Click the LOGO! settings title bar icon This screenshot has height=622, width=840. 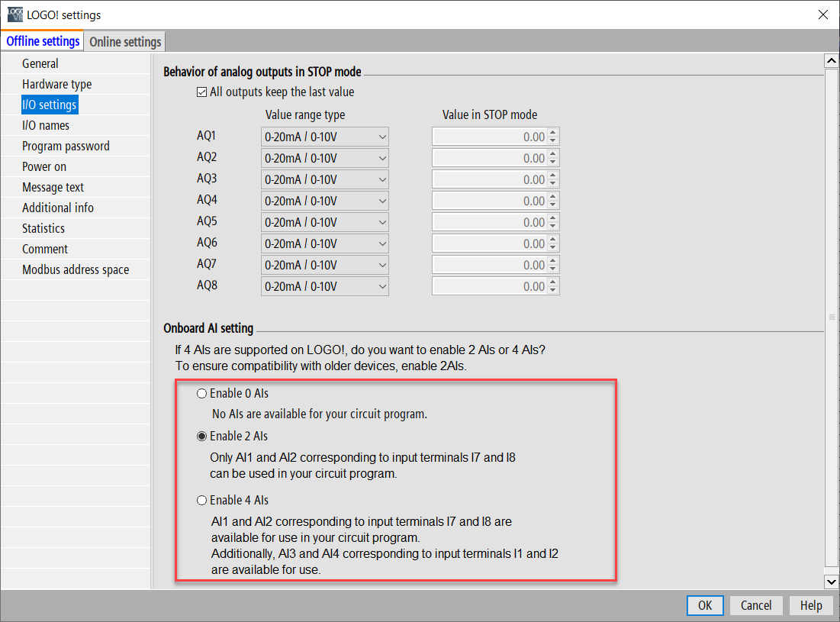(15, 15)
